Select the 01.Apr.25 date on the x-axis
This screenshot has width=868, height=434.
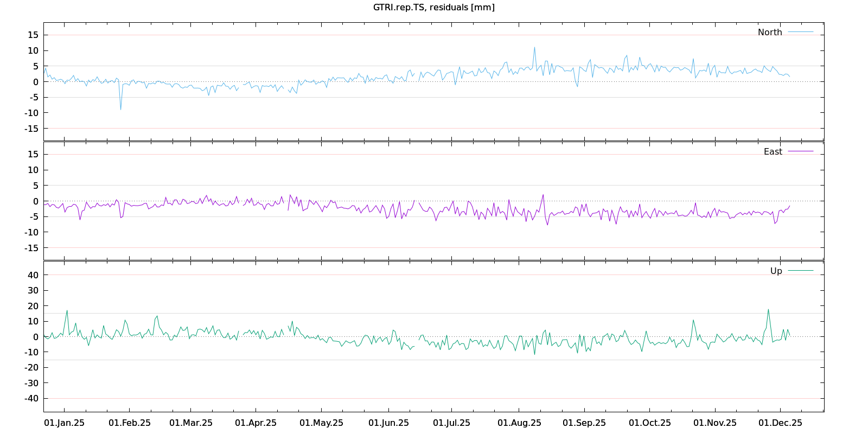point(256,423)
